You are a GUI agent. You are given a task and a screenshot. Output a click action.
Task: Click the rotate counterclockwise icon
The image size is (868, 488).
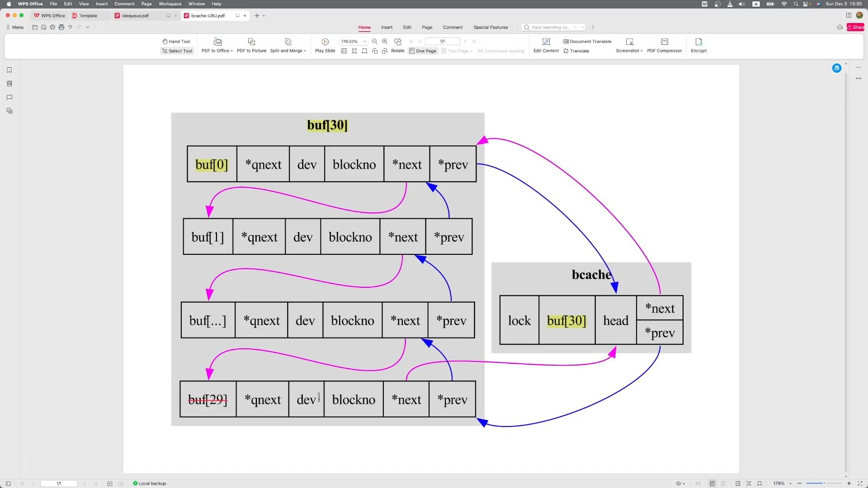(375, 51)
